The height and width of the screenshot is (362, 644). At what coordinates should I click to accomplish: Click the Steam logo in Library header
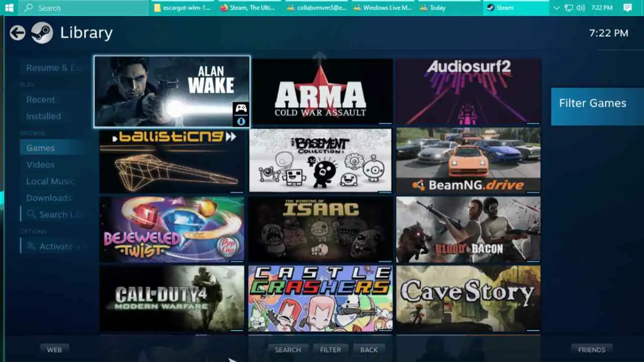[x=42, y=33]
